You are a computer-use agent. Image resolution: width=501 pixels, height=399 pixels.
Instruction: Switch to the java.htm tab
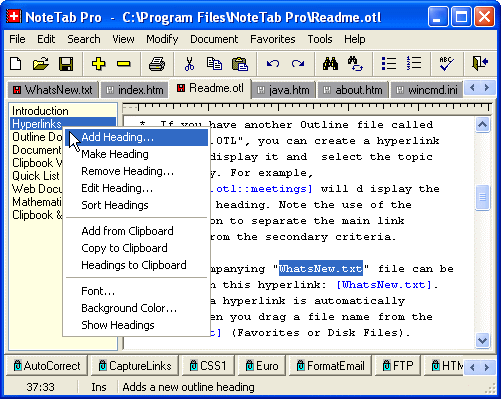tap(284, 90)
